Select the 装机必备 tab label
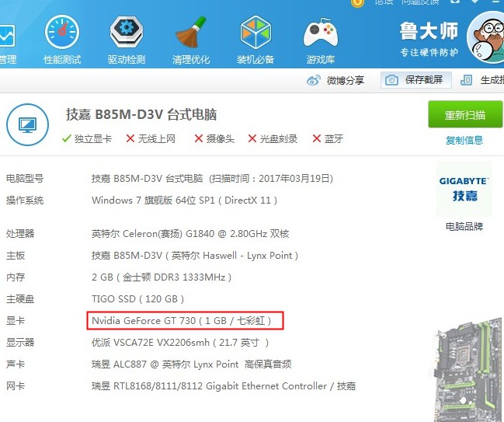 pos(255,59)
